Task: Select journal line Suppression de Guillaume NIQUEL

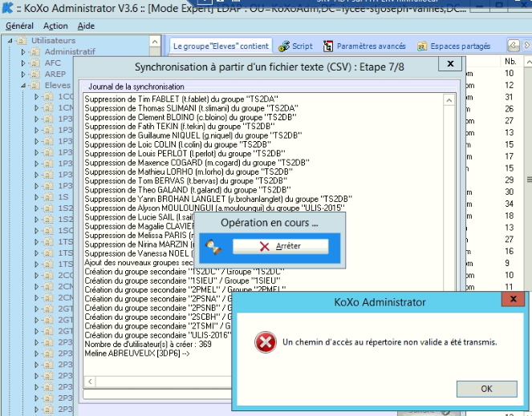Action: pos(193,135)
